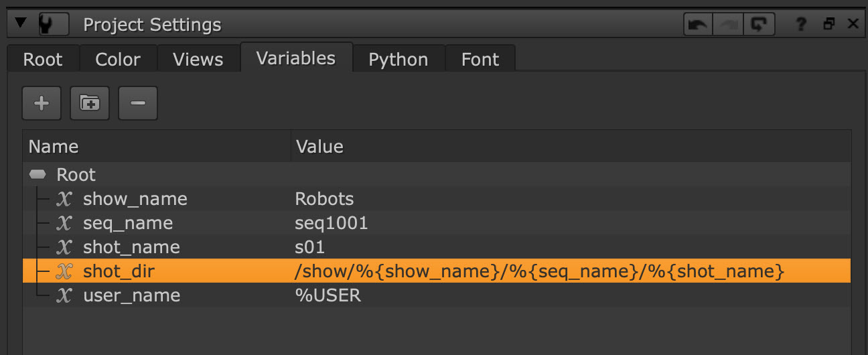Click the undo arrow in panel header

pos(697,25)
